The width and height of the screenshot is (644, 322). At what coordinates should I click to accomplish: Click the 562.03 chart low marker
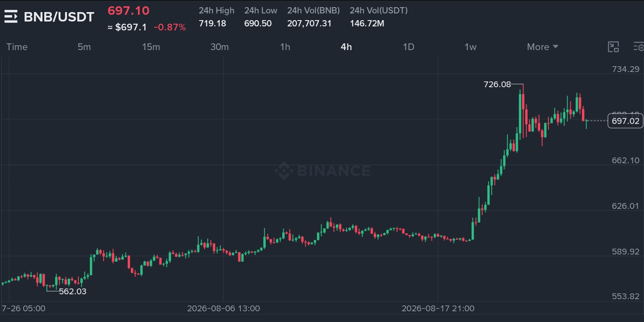click(x=73, y=292)
